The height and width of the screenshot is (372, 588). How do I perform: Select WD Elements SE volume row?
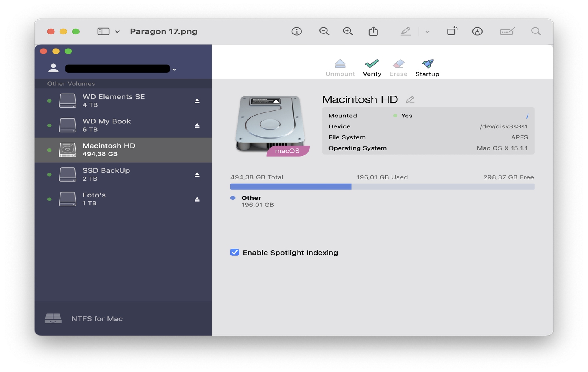pyautogui.click(x=123, y=101)
